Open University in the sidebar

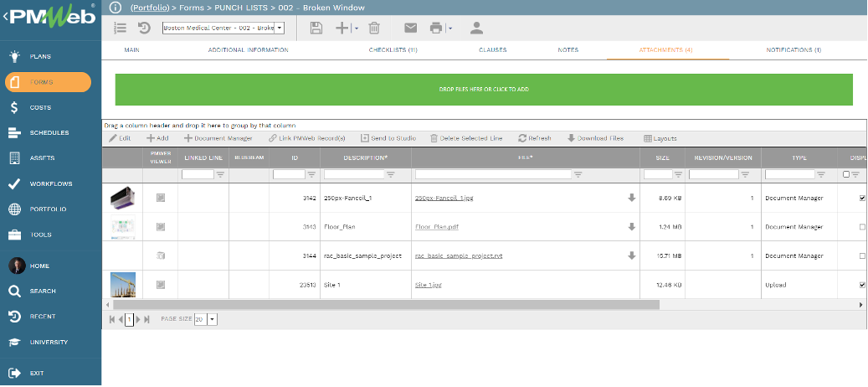click(50, 342)
